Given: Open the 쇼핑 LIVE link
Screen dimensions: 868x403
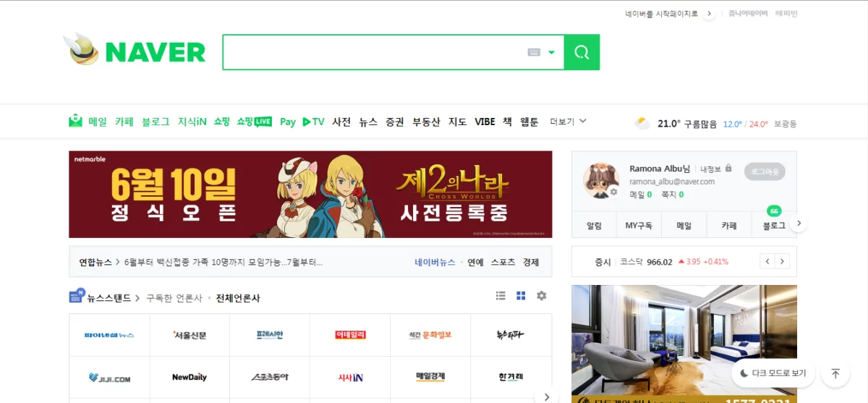Looking at the screenshot, I should tap(254, 122).
